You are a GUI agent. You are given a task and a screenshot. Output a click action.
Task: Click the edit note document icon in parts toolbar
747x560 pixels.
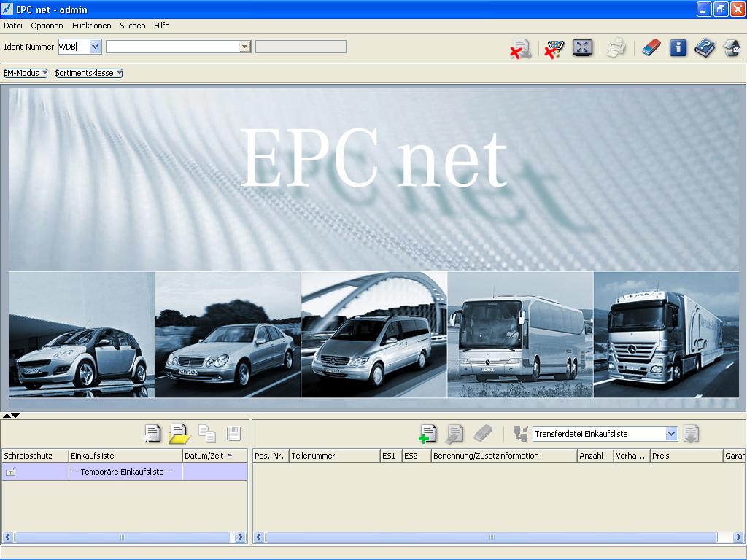point(454,434)
